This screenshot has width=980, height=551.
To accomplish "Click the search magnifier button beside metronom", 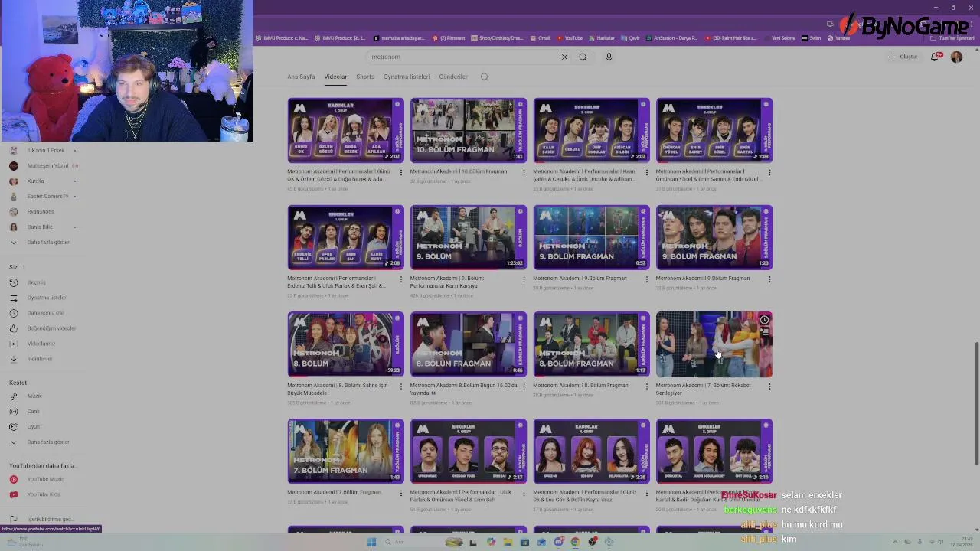I will (x=583, y=57).
